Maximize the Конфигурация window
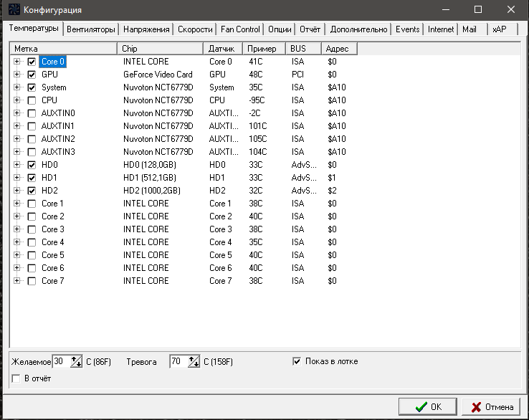Image resolution: width=529 pixels, height=420 pixels. 478,9
